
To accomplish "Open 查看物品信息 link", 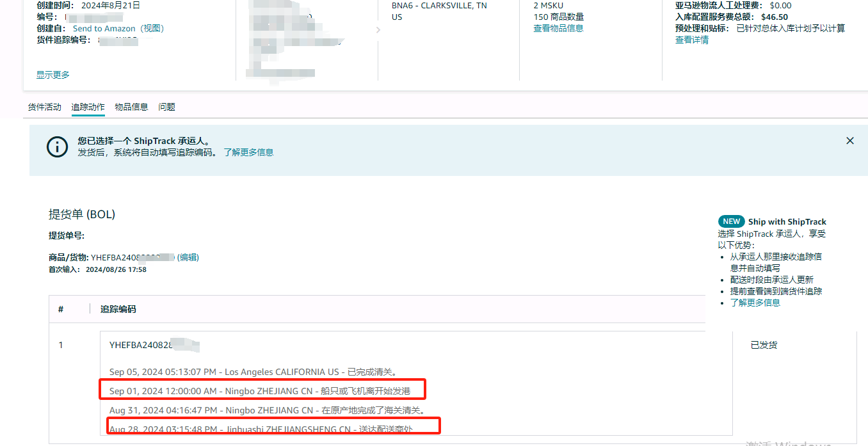I will (x=559, y=28).
